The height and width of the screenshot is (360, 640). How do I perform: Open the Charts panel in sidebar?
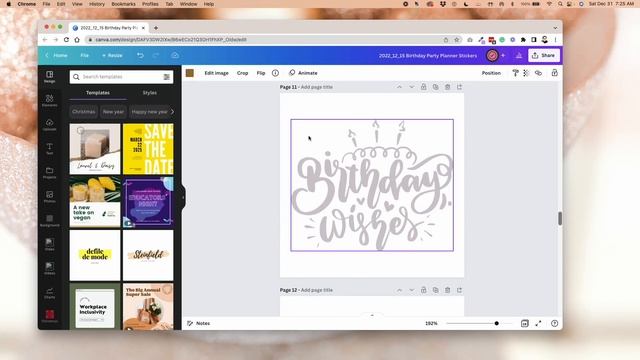[49, 293]
